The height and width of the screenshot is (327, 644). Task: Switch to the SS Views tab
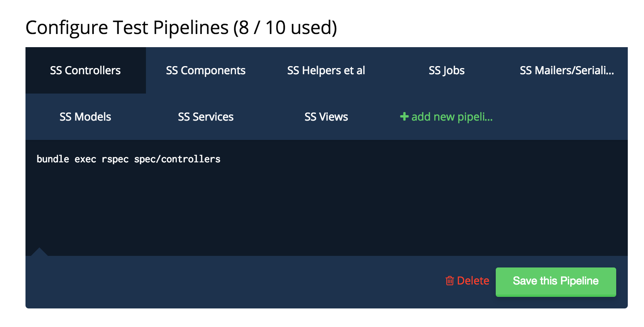tap(326, 116)
